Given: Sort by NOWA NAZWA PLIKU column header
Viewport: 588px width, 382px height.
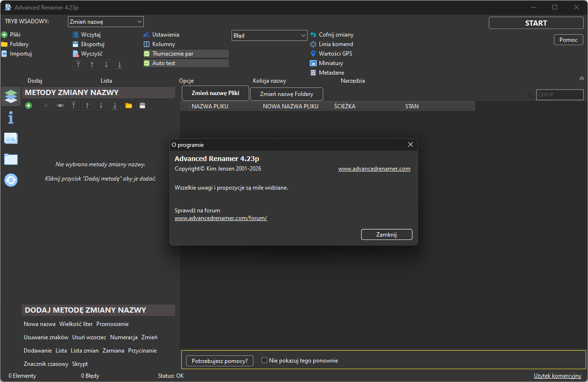Looking at the screenshot, I should [x=297, y=106].
